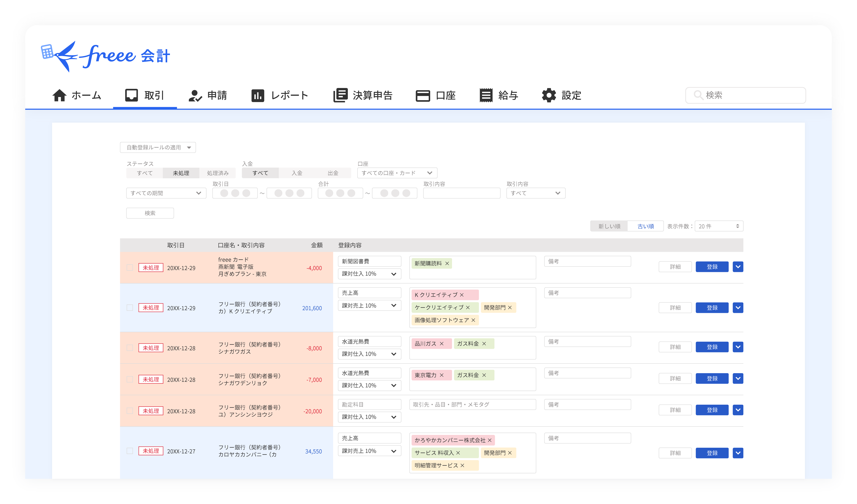The height and width of the screenshot is (504, 857).
Task: Click the 検索 filter search button
Action: coord(150,213)
